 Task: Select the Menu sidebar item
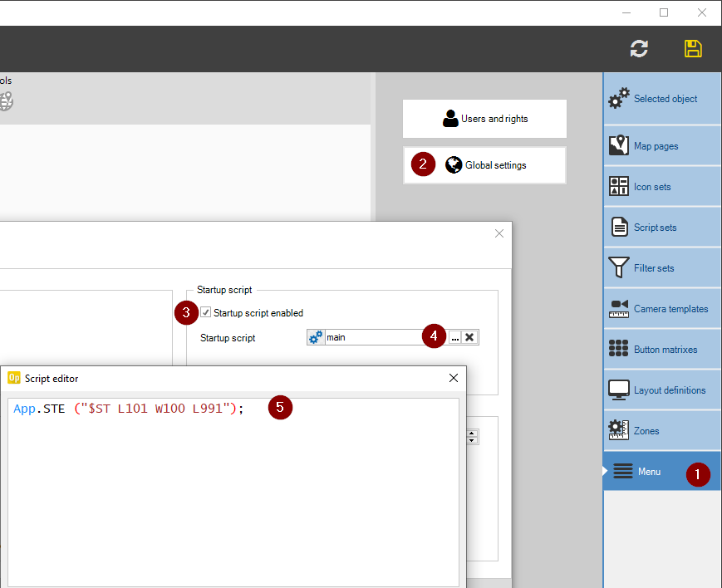coord(648,472)
